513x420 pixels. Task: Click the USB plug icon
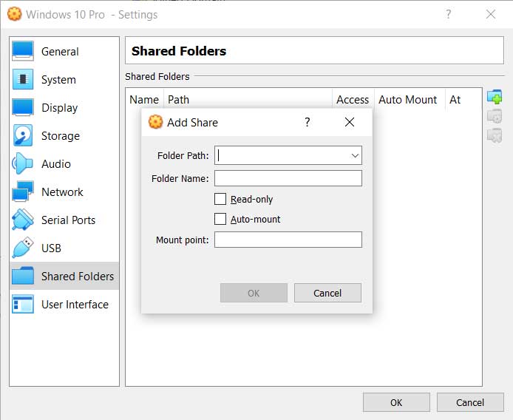point(23,248)
